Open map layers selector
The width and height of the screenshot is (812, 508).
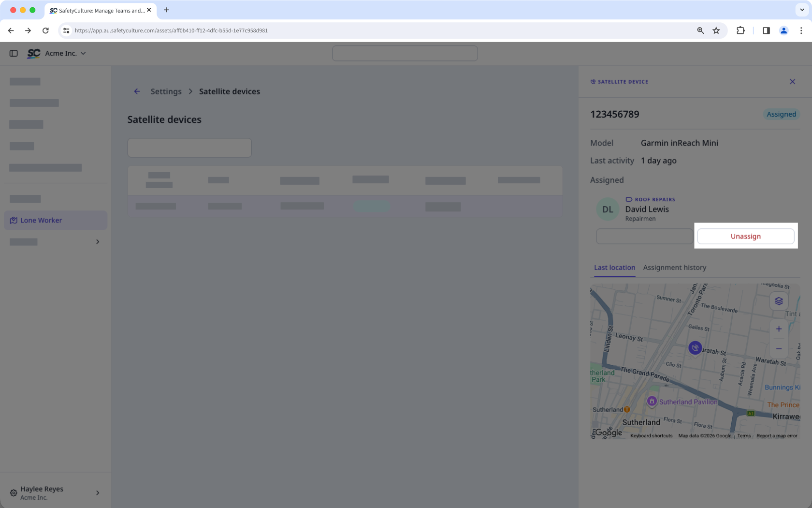click(x=779, y=301)
